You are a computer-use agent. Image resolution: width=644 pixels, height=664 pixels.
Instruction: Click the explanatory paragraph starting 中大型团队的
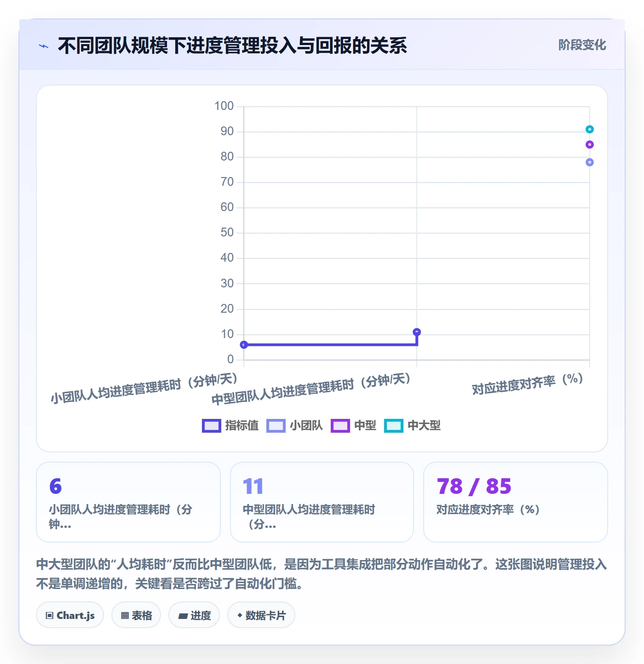pos(322,574)
